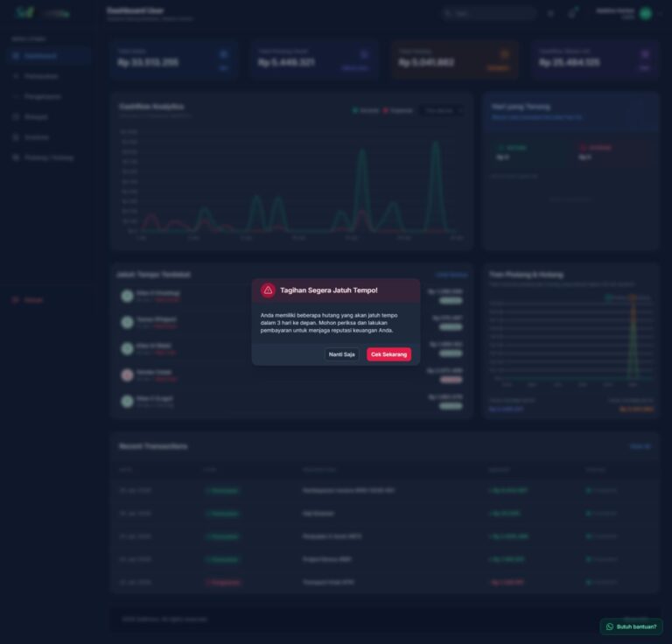Click the Pemasukan icon in the sidebar
This screenshot has height=644, width=672.
[x=16, y=76]
